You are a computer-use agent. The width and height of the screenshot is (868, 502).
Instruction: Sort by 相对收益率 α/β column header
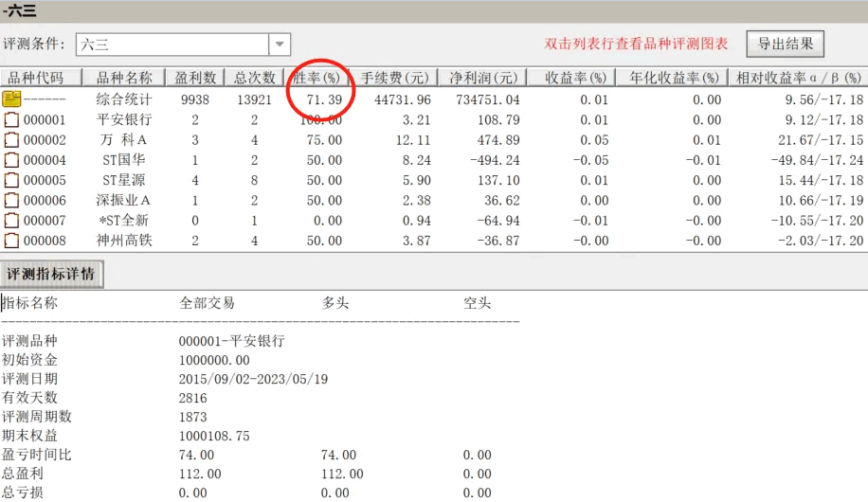coord(798,78)
